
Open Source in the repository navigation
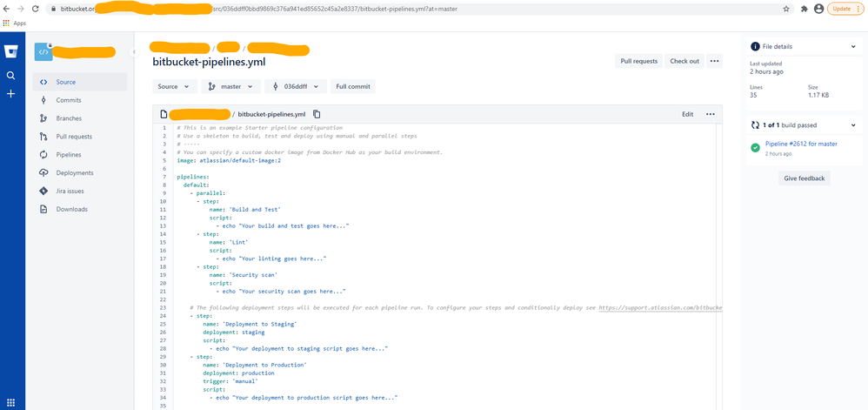80,82
